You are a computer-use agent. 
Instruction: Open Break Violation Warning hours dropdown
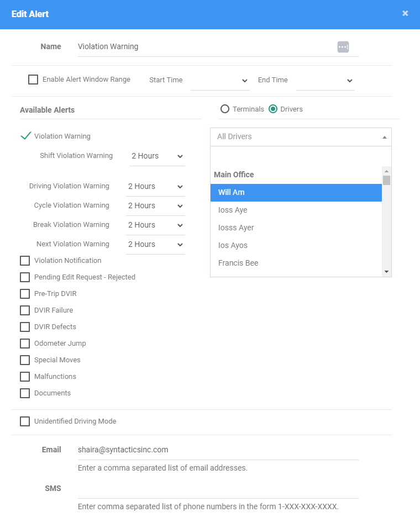coord(155,225)
